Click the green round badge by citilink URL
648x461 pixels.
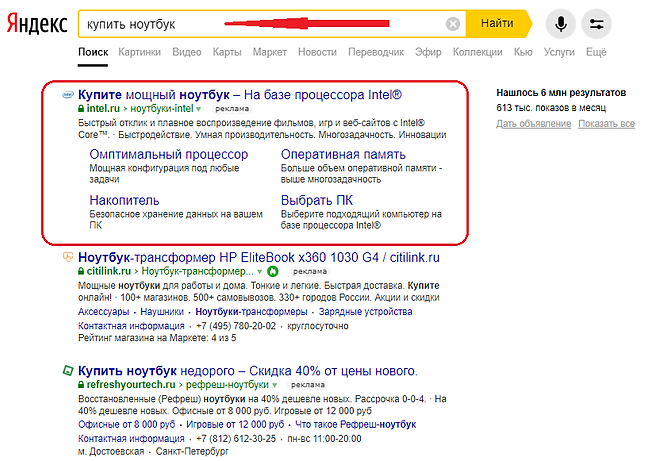273,271
